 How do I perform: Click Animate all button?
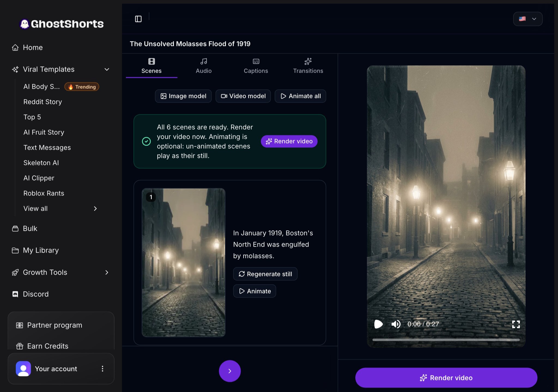click(x=300, y=96)
